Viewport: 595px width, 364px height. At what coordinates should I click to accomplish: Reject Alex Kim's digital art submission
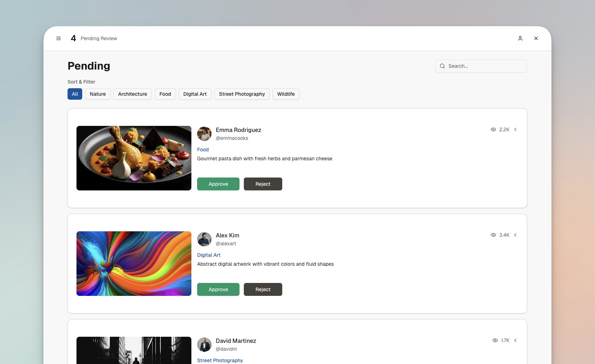pos(263,289)
